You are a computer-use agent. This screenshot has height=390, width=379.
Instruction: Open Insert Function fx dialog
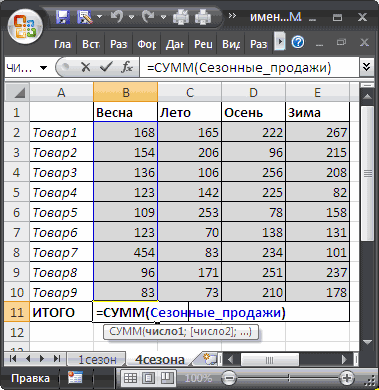click(127, 68)
